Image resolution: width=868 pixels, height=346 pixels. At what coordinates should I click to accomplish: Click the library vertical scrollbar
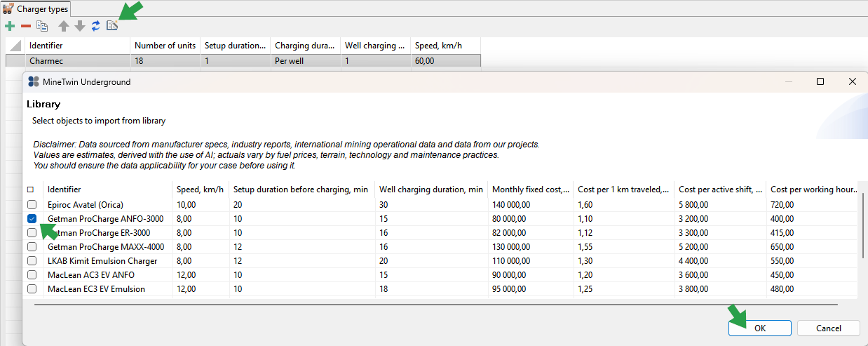863,226
